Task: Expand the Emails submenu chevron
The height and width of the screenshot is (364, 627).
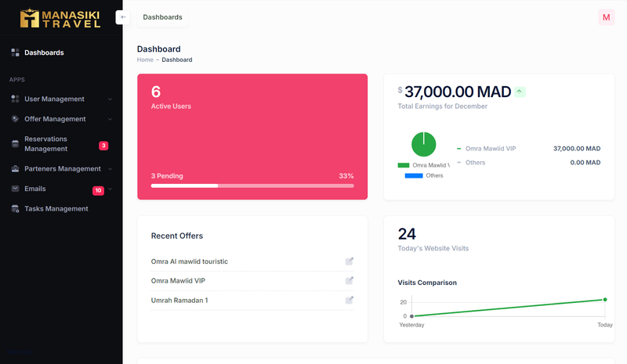Action: pyautogui.click(x=110, y=189)
